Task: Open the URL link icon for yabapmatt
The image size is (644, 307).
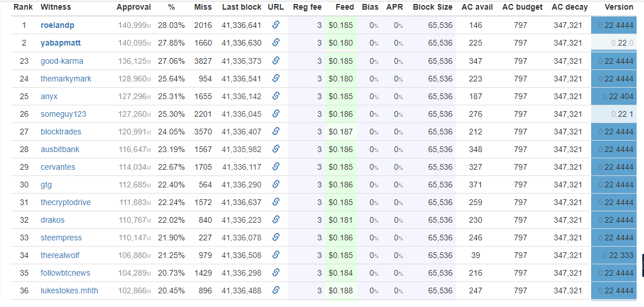Action: (276, 43)
